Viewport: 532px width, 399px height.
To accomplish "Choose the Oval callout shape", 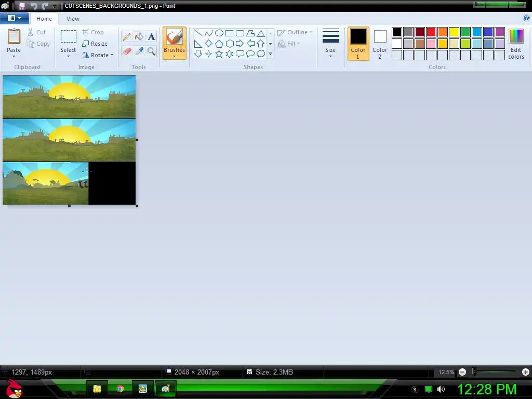I will coord(250,54).
